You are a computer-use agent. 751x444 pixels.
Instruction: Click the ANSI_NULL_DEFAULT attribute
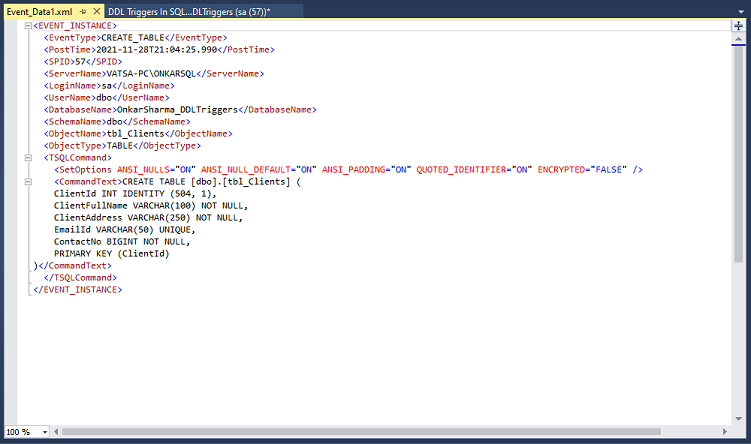(259, 170)
